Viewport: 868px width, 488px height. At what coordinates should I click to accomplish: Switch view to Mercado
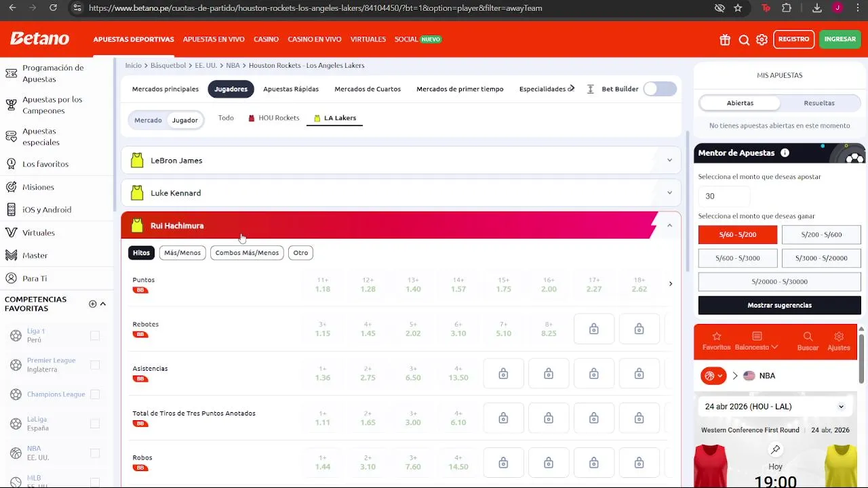[x=148, y=120]
